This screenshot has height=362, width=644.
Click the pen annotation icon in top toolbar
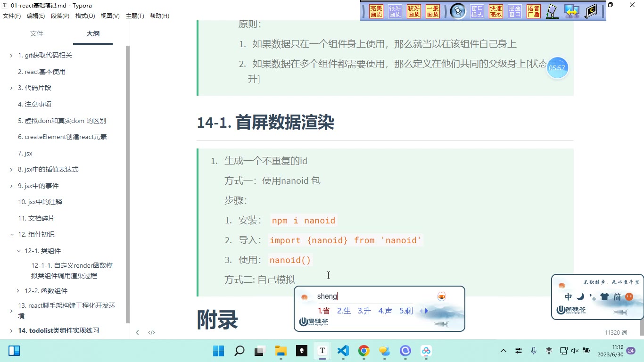pyautogui.click(x=552, y=11)
